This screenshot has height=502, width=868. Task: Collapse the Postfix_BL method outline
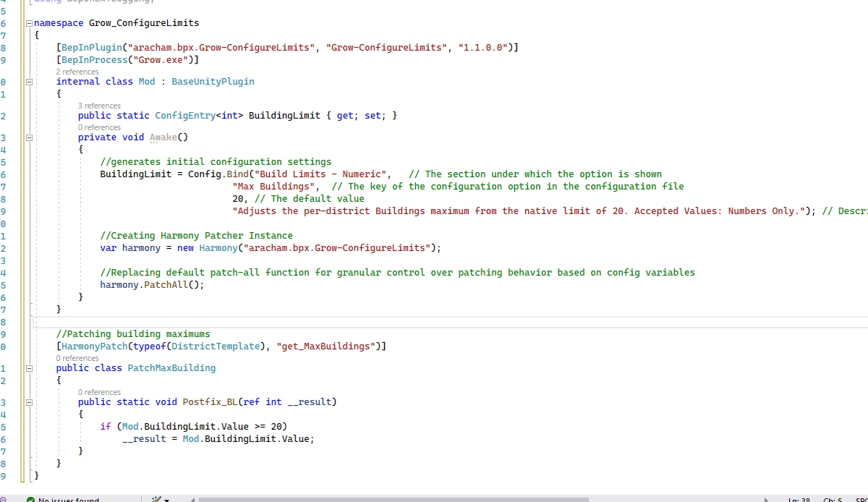(x=29, y=402)
